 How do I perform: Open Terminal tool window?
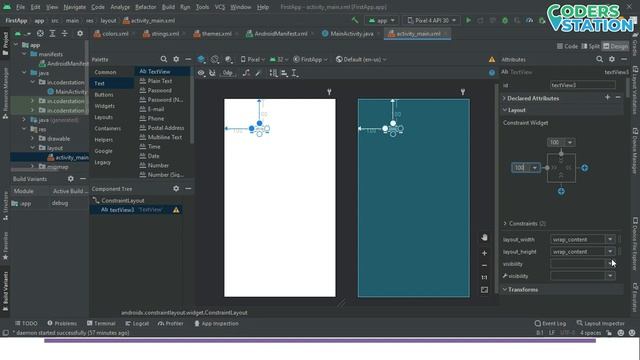coord(101,323)
